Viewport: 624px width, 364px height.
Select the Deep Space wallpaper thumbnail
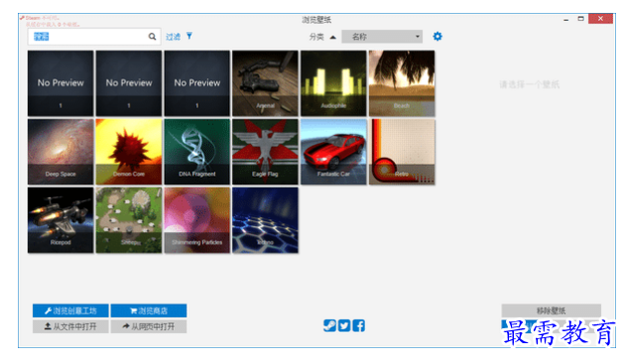(x=61, y=152)
